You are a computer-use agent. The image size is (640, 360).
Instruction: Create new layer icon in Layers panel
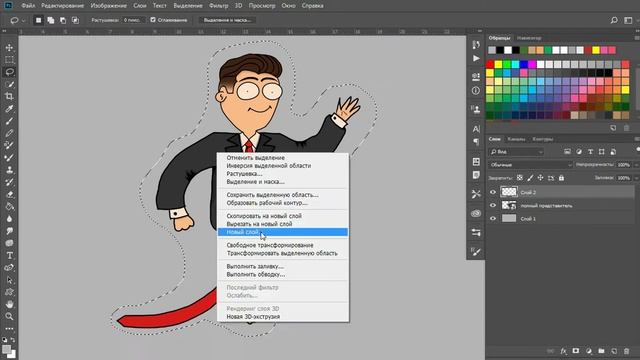pos(614,351)
